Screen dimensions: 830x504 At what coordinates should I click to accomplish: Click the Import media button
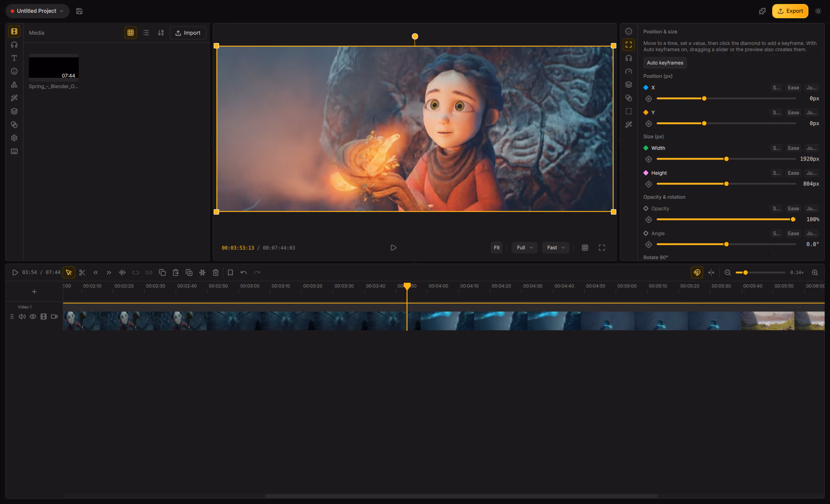[x=188, y=33]
